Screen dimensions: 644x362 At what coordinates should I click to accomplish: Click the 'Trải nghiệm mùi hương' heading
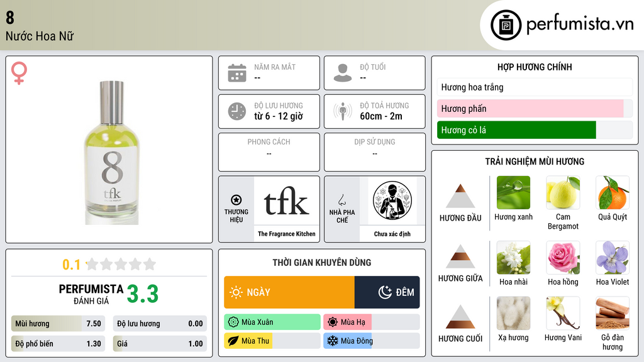pyautogui.click(x=535, y=162)
